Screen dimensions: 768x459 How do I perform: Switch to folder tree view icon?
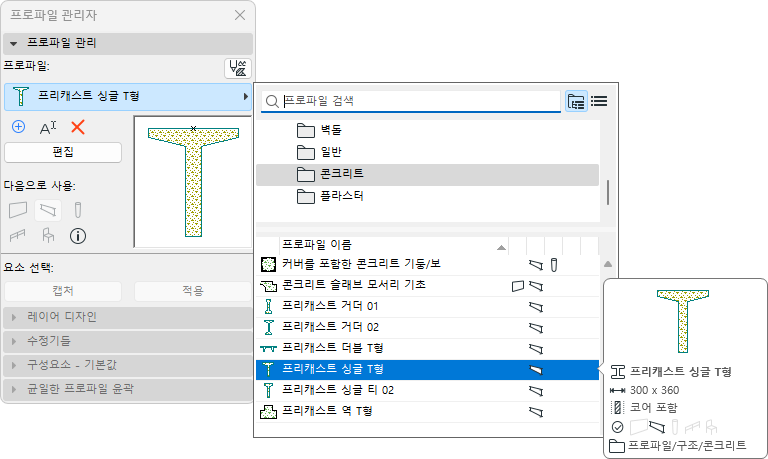click(576, 101)
